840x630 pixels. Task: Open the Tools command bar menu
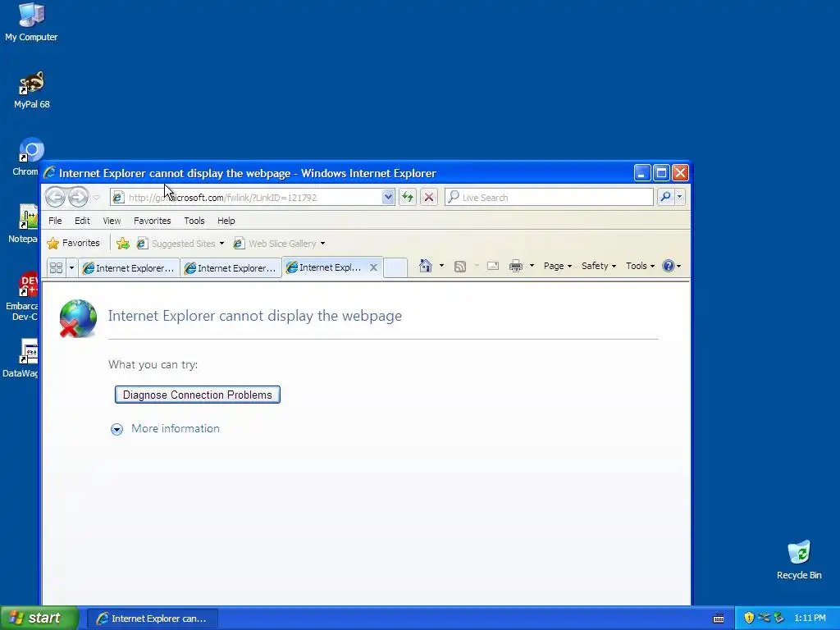point(640,267)
